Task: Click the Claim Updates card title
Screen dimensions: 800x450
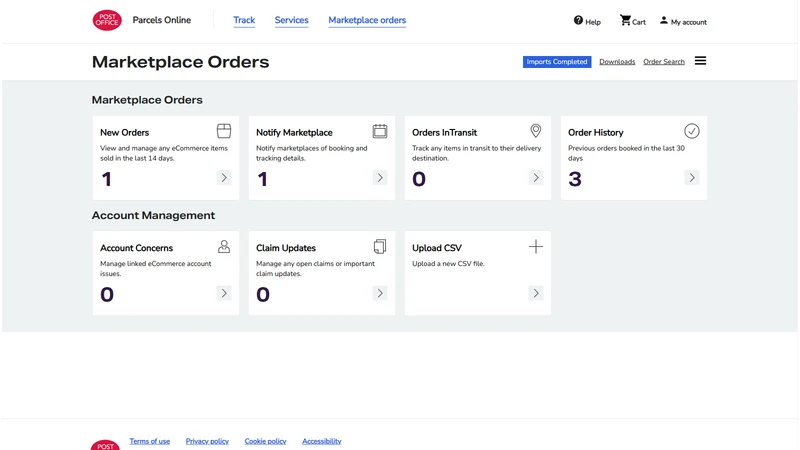Action: 286,248
